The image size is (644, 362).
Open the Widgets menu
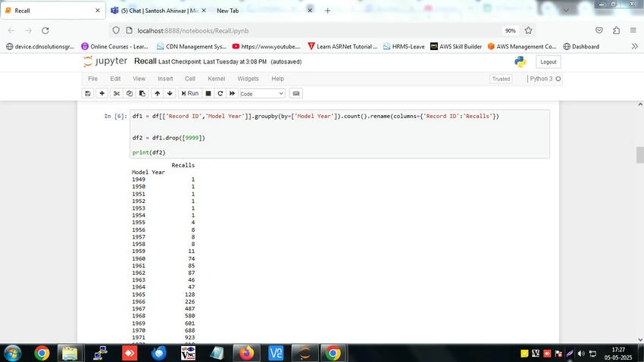pos(248,79)
